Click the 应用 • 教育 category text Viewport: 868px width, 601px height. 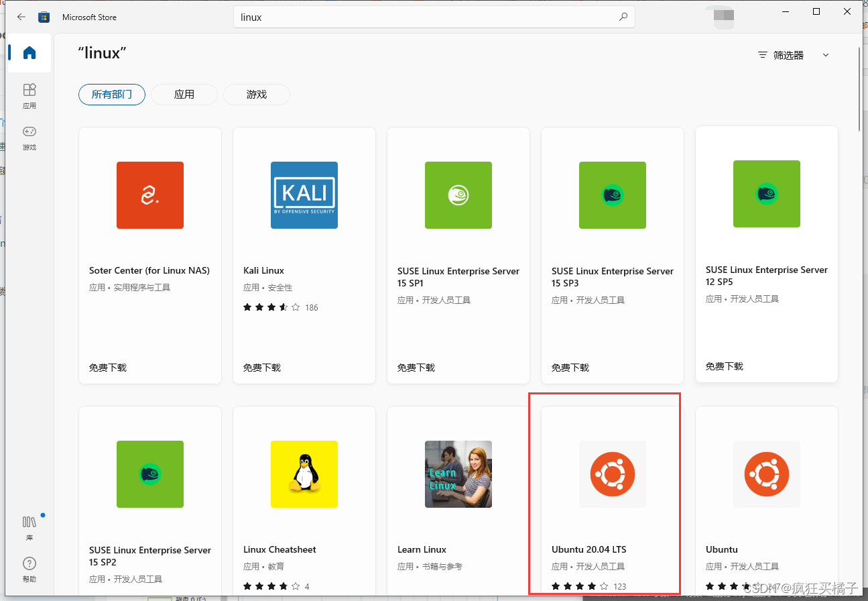point(264,566)
